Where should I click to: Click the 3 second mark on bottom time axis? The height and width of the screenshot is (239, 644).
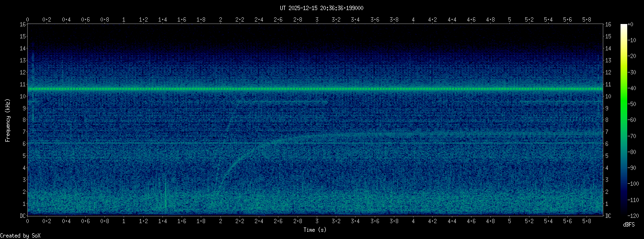pyautogui.click(x=317, y=221)
